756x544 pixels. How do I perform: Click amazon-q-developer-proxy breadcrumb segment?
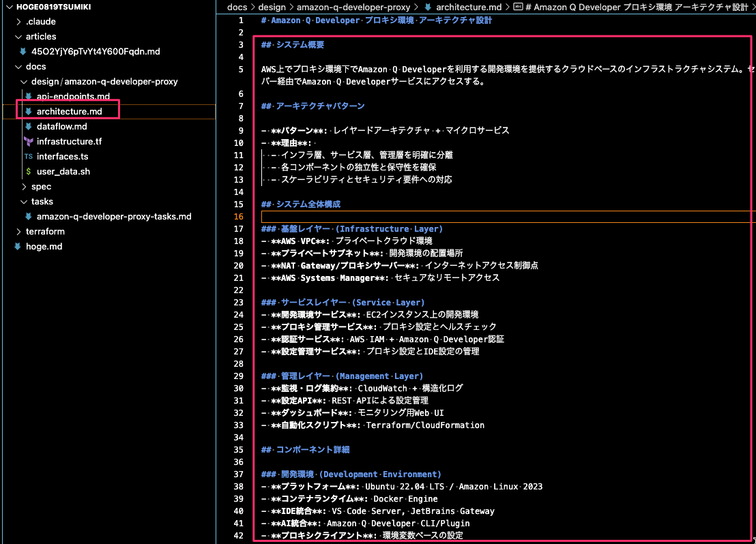(353, 7)
